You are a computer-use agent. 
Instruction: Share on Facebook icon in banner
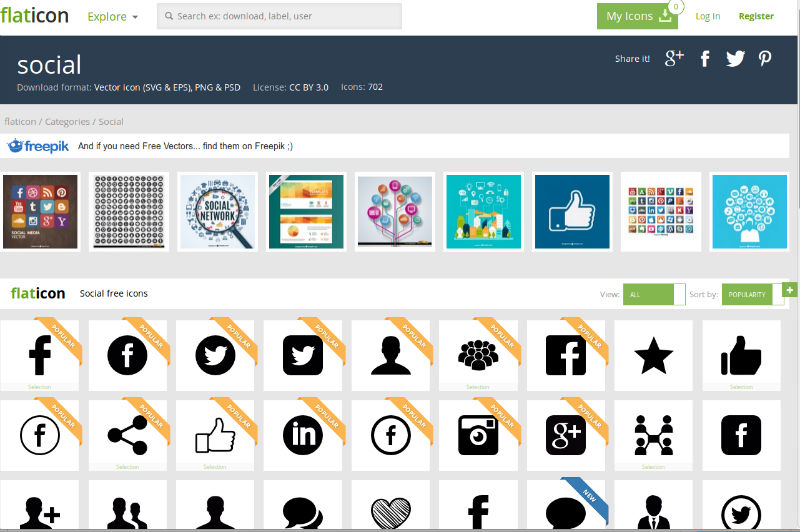tap(705, 59)
